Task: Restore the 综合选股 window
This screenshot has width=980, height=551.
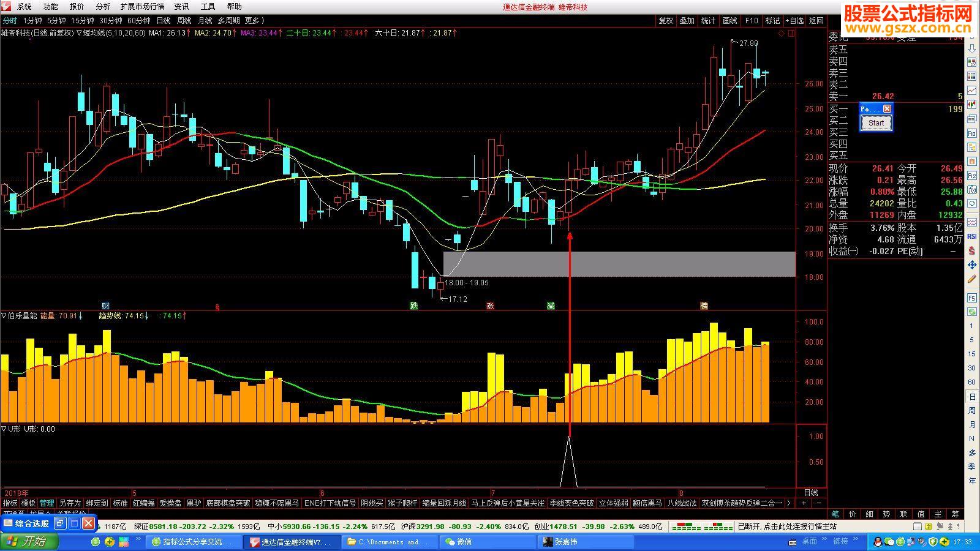Action: click(60, 523)
